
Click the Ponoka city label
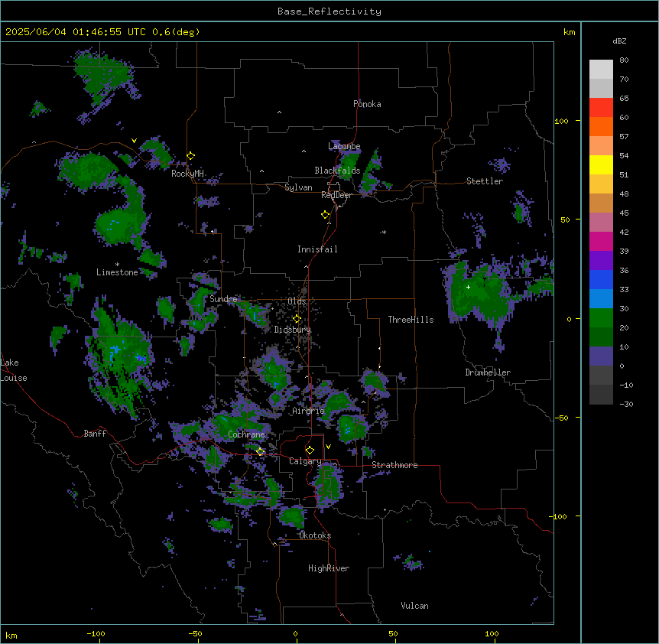click(367, 104)
